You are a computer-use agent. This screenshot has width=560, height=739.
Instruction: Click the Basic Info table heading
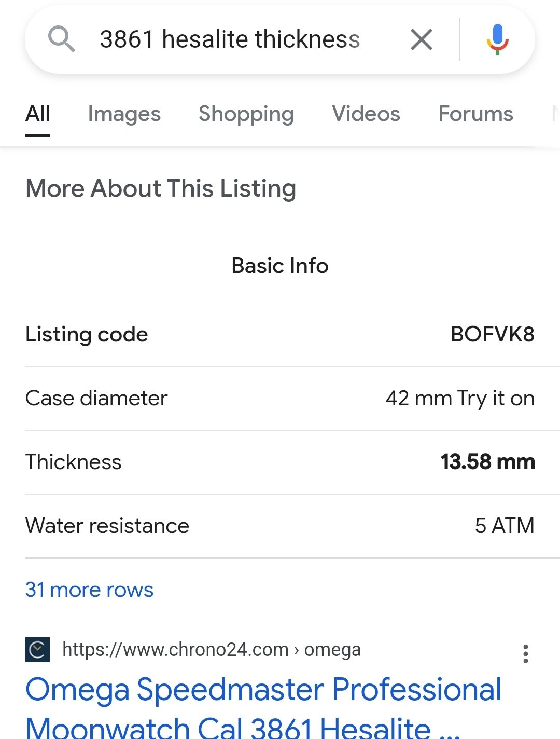pyautogui.click(x=280, y=266)
